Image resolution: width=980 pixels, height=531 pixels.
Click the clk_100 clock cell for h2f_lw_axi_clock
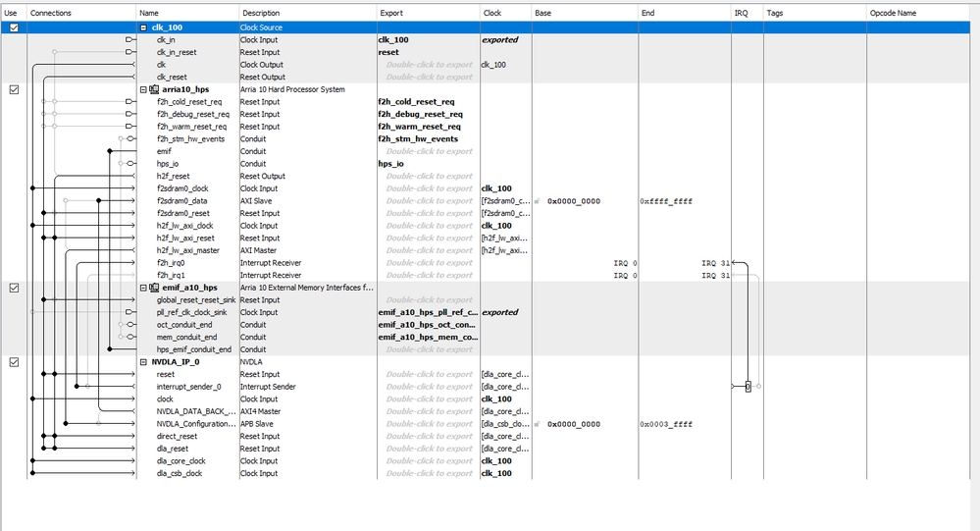(x=496, y=226)
